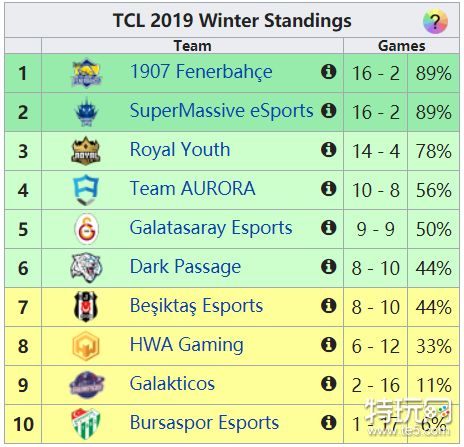Open info icon beside SuperMassive eSports
Image resolution: width=464 pixels, height=447 pixels.
tap(328, 110)
